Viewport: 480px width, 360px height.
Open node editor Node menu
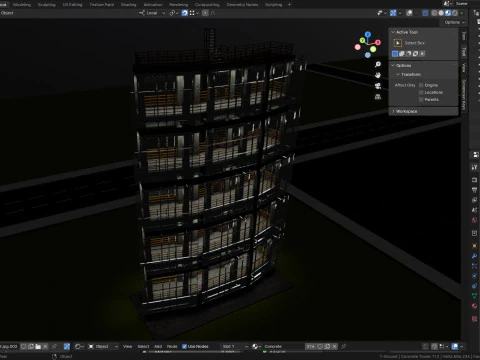coord(172,347)
